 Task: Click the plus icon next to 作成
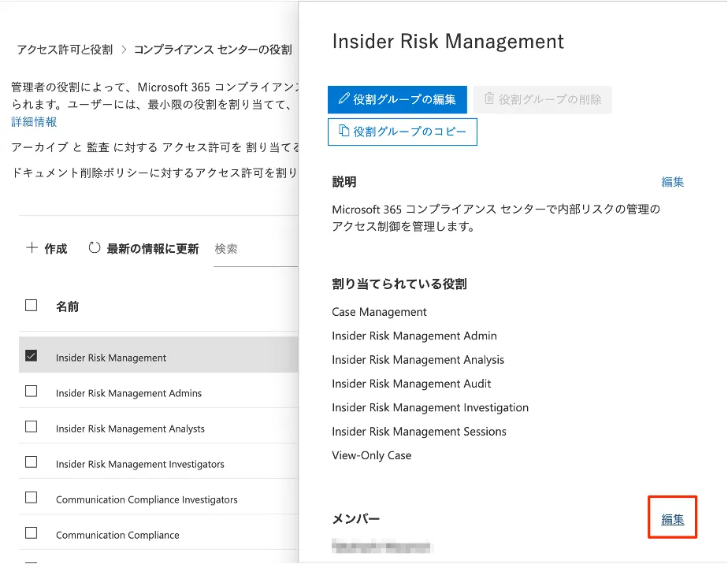(32, 248)
